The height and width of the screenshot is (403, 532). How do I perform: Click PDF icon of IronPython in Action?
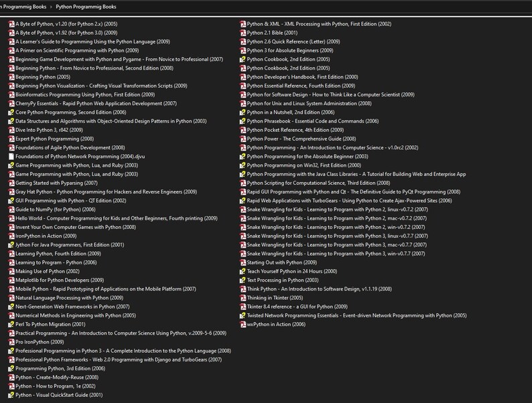11,236
